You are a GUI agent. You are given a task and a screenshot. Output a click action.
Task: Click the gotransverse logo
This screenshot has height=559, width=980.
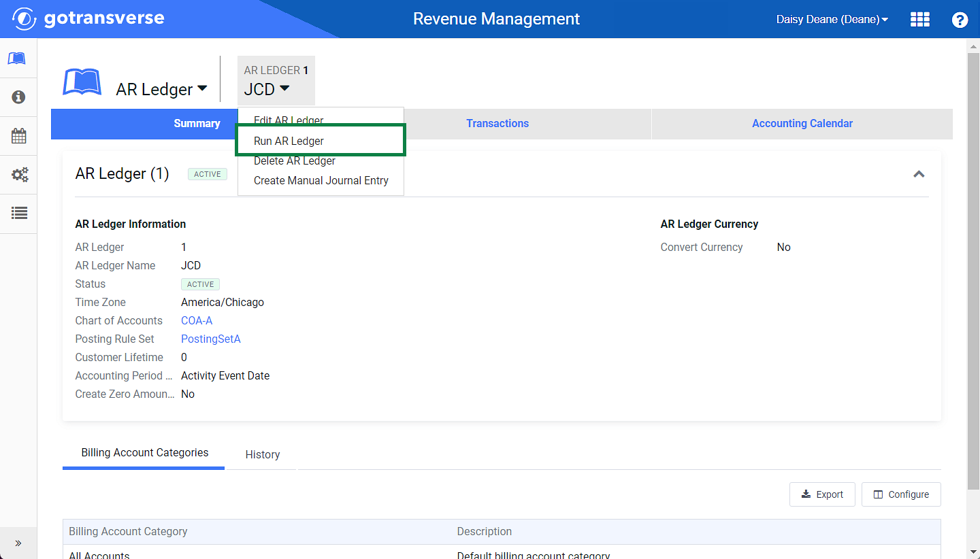click(x=88, y=18)
